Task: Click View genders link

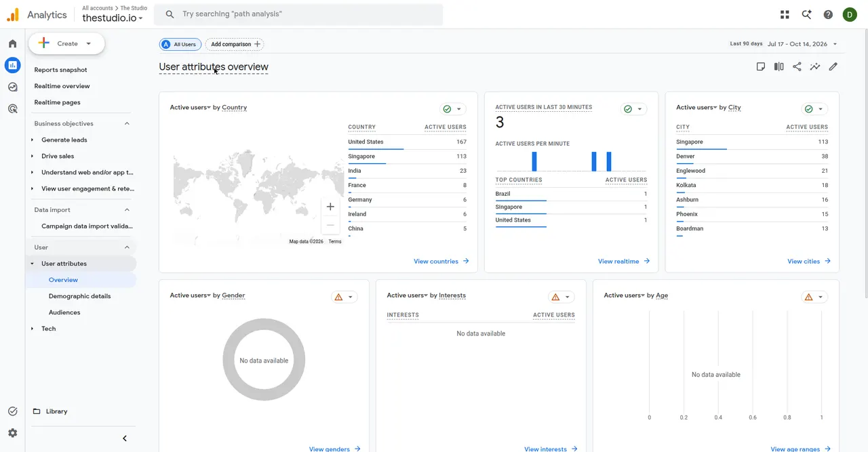Action: click(334, 449)
